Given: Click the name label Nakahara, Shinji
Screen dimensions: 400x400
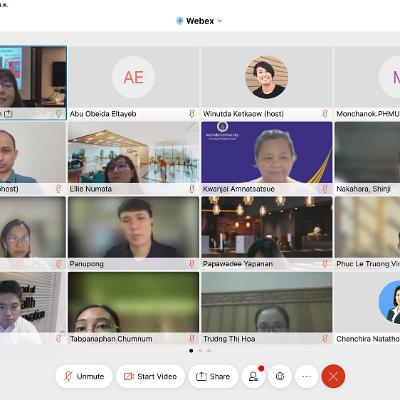Looking at the screenshot, I should pyautogui.click(x=363, y=189).
